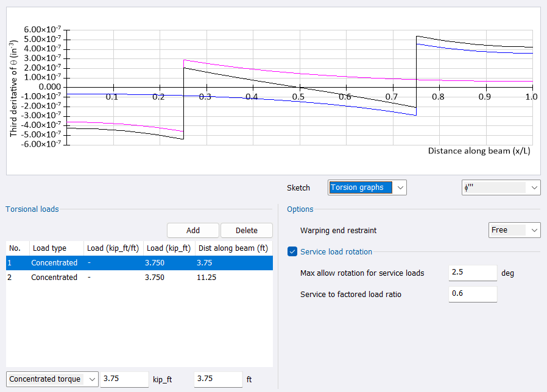Click the Dist along beam column header
547x392 pixels.
[233, 248]
